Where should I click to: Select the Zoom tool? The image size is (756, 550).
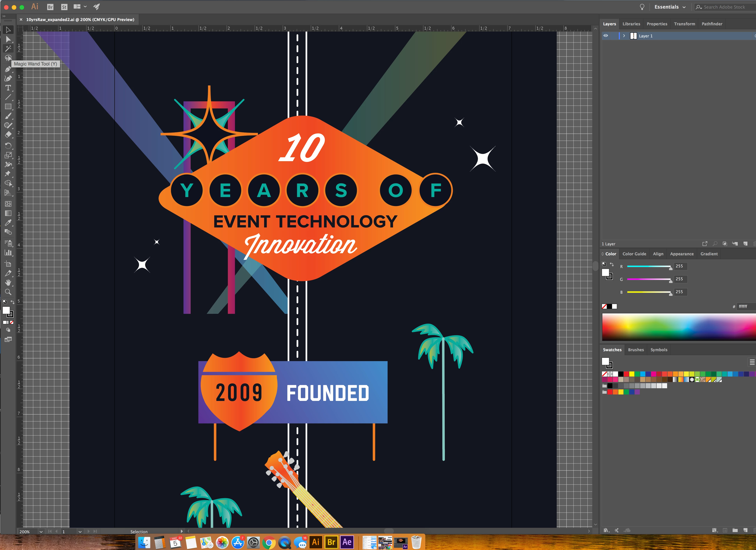click(x=8, y=292)
